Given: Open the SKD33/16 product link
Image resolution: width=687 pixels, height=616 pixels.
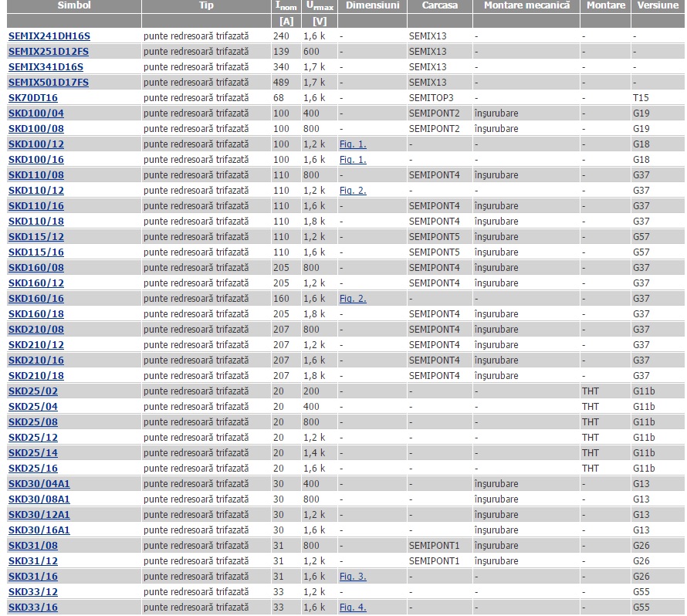Looking at the screenshot, I should click(x=33, y=608).
